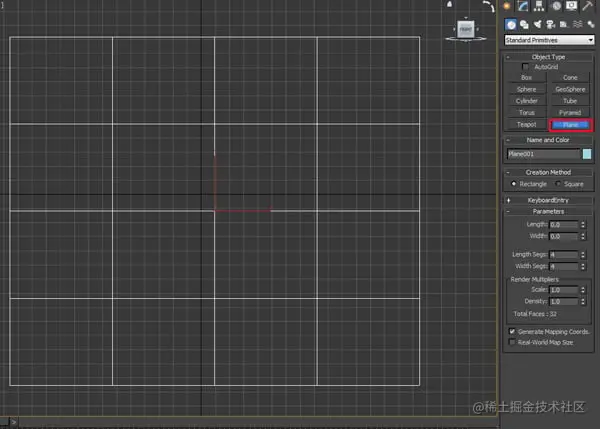Click the Cylinder primitive button
This screenshot has height=429, width=600.
(x=527, y=101)
